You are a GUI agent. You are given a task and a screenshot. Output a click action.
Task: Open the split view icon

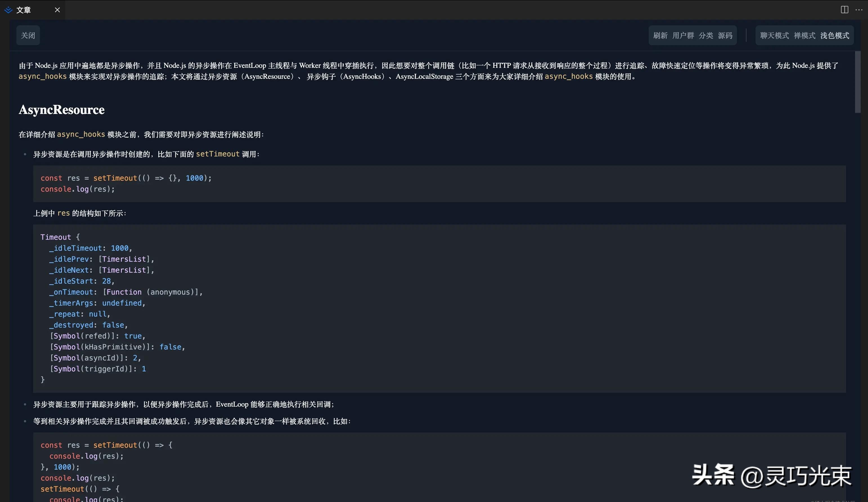pos(844,10)
